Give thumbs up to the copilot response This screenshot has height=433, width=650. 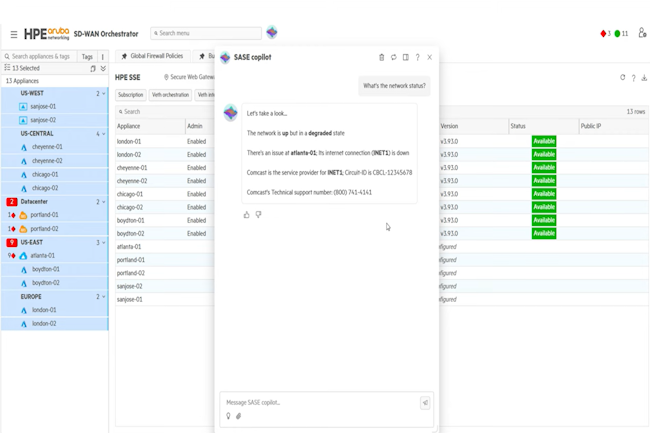coord(247,214)
